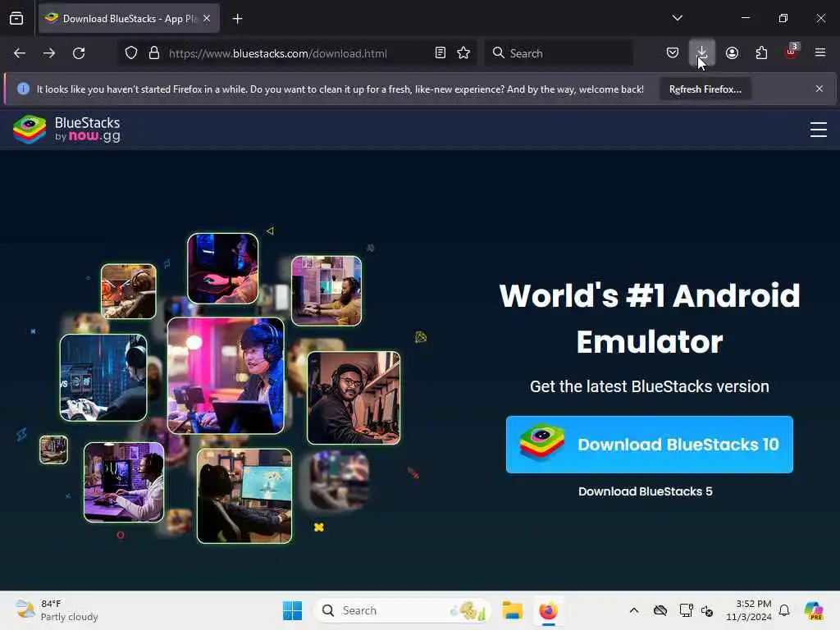Click the OneDrive cloud tray icon
The image size is (840, 630).
[660, 610]
